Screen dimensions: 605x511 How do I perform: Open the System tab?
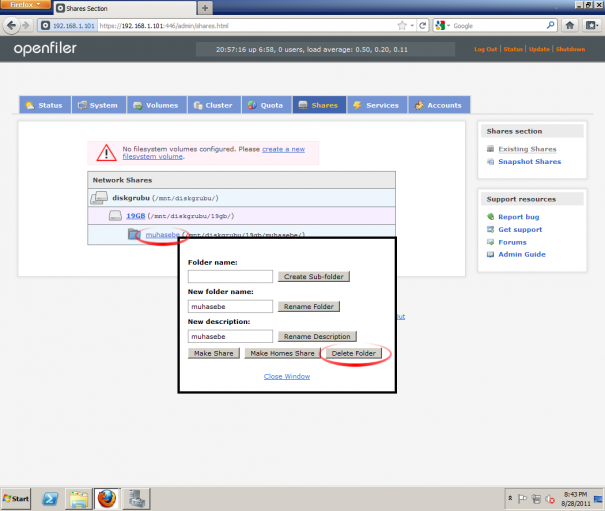point(99,105)
